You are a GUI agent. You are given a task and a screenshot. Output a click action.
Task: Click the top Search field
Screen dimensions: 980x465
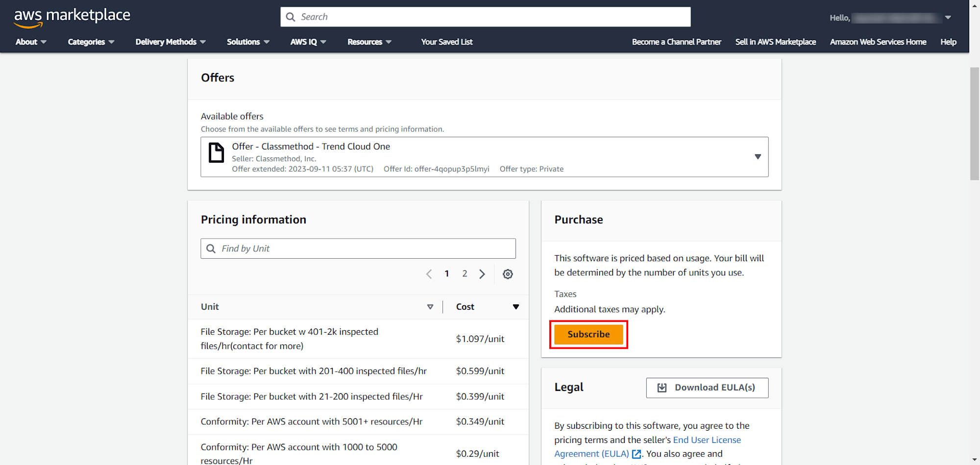coord(486,17)
